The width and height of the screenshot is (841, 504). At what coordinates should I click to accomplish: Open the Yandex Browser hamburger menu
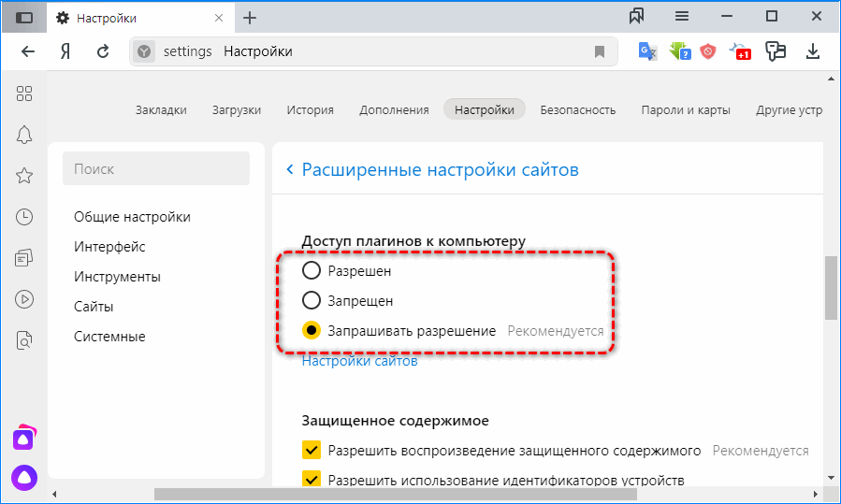click(682, 16)
